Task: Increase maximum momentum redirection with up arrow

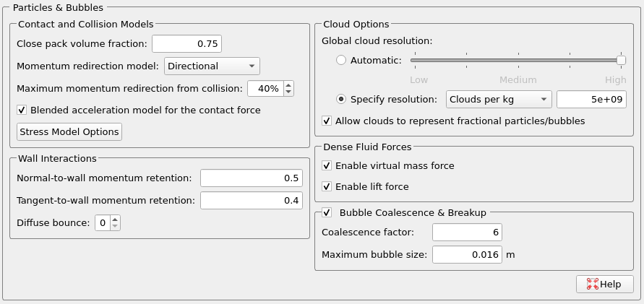Action: pos(289,84)
